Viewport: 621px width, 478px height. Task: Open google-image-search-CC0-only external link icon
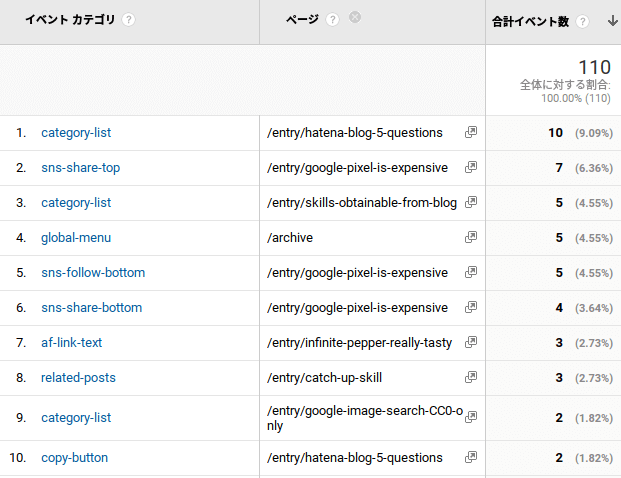click(x=471, y=417)
